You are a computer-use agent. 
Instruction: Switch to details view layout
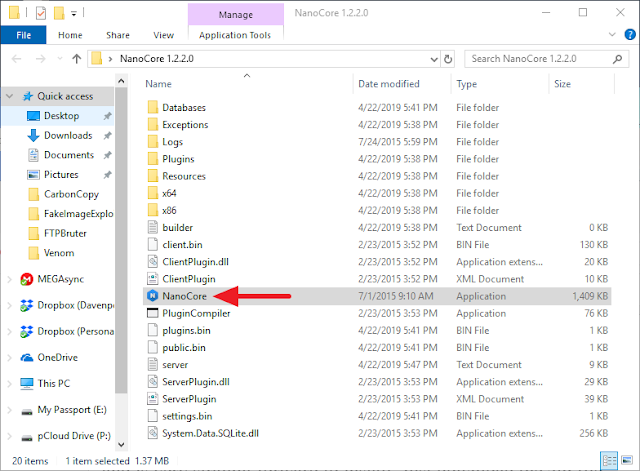(x=609, y=461)
